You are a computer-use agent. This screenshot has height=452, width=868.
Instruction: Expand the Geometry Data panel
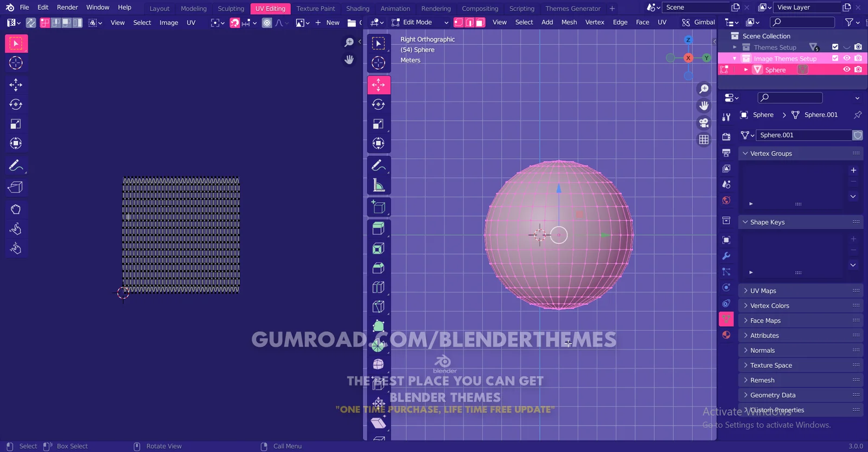[800, 395]
